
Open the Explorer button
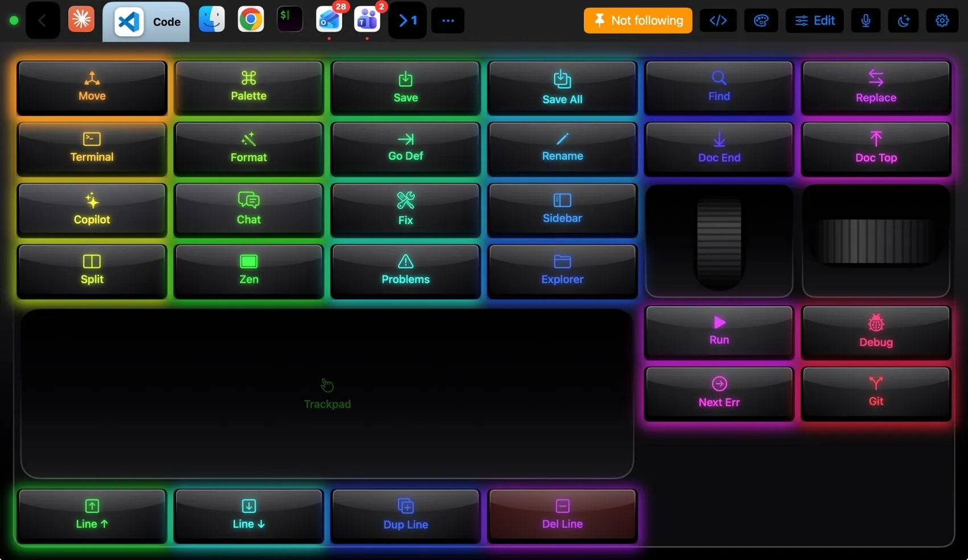click(x=563, y=271)
